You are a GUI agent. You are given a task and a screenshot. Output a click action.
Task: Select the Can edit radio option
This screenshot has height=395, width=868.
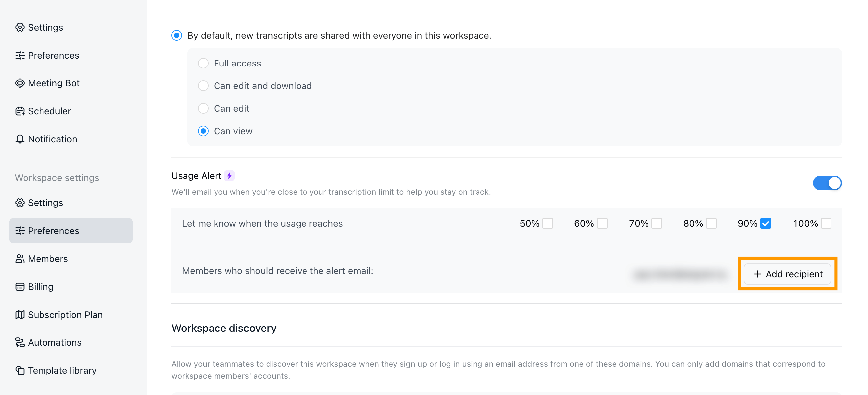click(203, 109)
